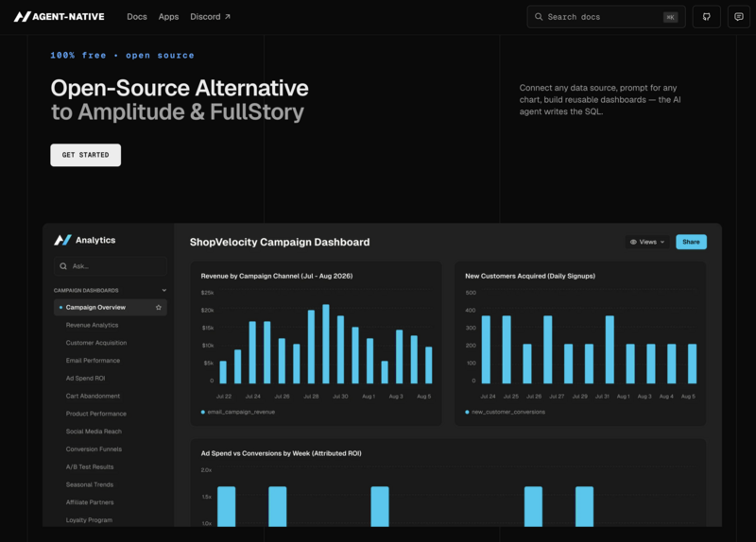Click the Jul 24 bar in New Customers chart
756x542 pixels.
[486, 349]
